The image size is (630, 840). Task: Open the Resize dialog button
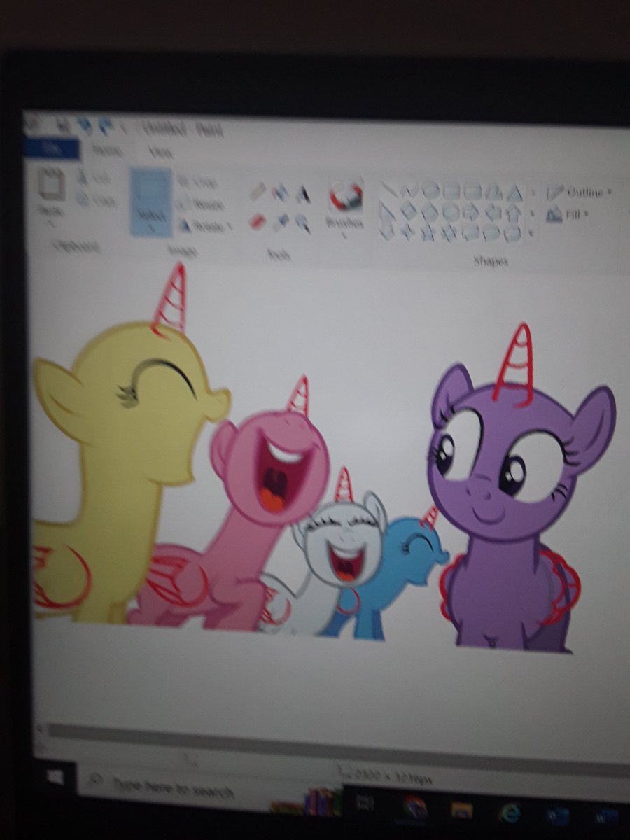pyautogui.click(x=201, y=204)
